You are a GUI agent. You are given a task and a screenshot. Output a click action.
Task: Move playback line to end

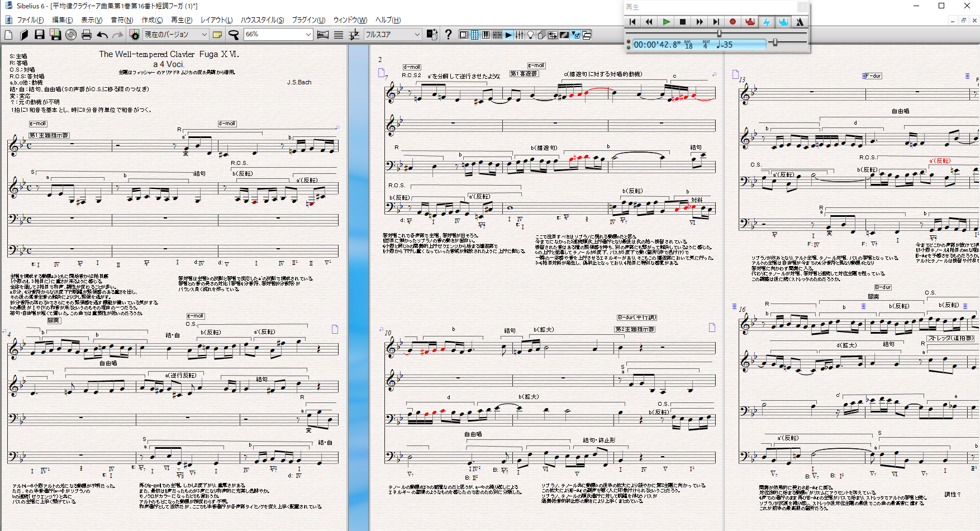pos(716,22)
